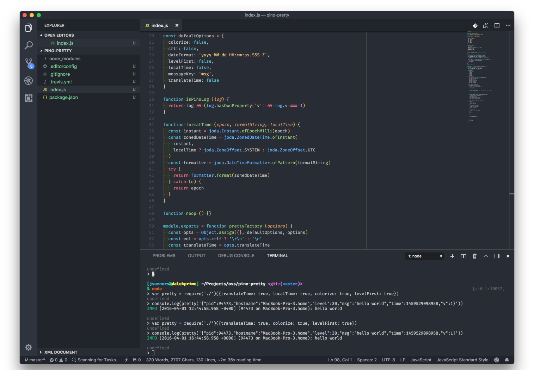The width and height of the screenshot is (534, 392).
Task: Change the file encoding 'UTF-8'
Action: tap(388, 360)
